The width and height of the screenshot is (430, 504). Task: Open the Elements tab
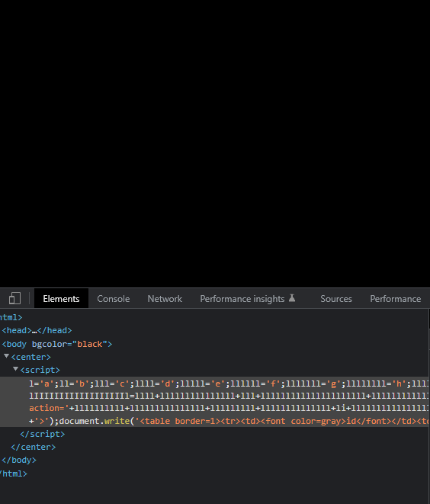(x=61, y=299)
